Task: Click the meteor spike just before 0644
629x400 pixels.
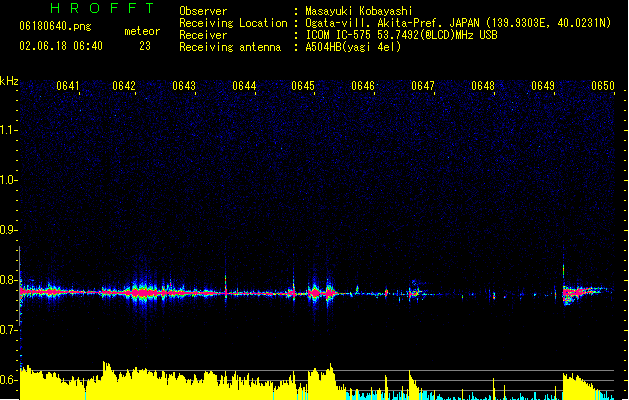Action: (x=225, y=287)
